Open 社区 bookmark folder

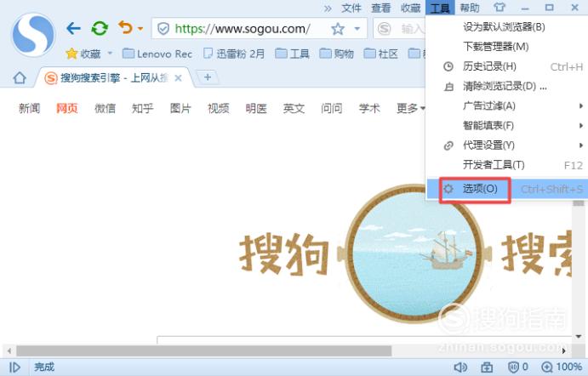(x=380, y=54)
